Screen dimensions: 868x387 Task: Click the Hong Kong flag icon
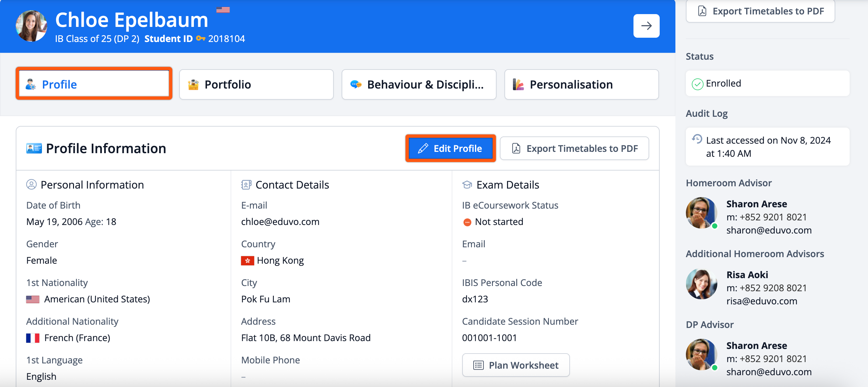247,260
